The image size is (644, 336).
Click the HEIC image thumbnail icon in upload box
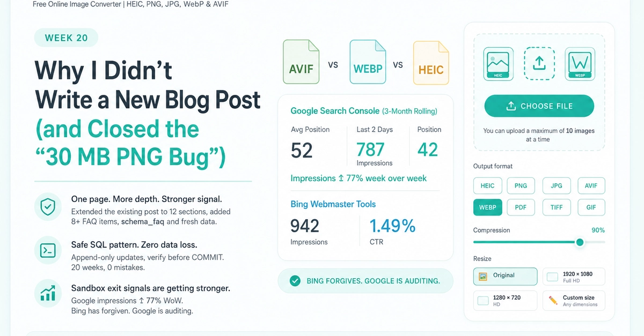coord(499,64)
